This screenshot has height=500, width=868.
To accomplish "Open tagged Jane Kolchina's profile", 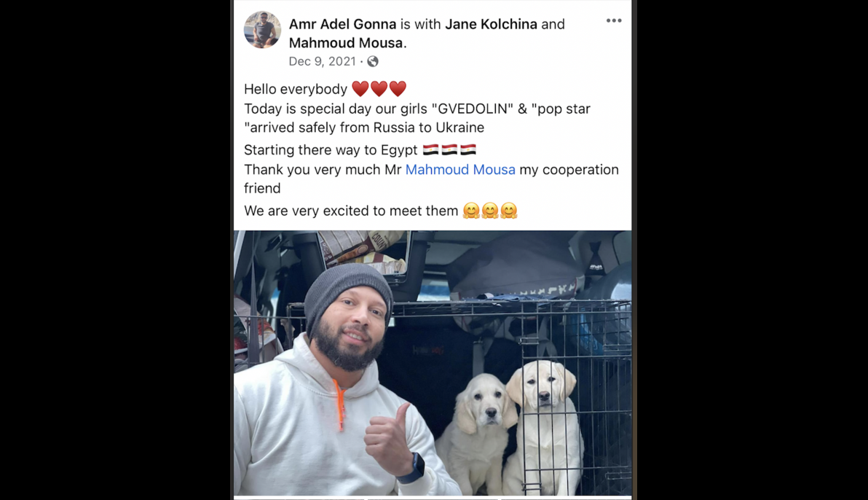I will point(491,24).
